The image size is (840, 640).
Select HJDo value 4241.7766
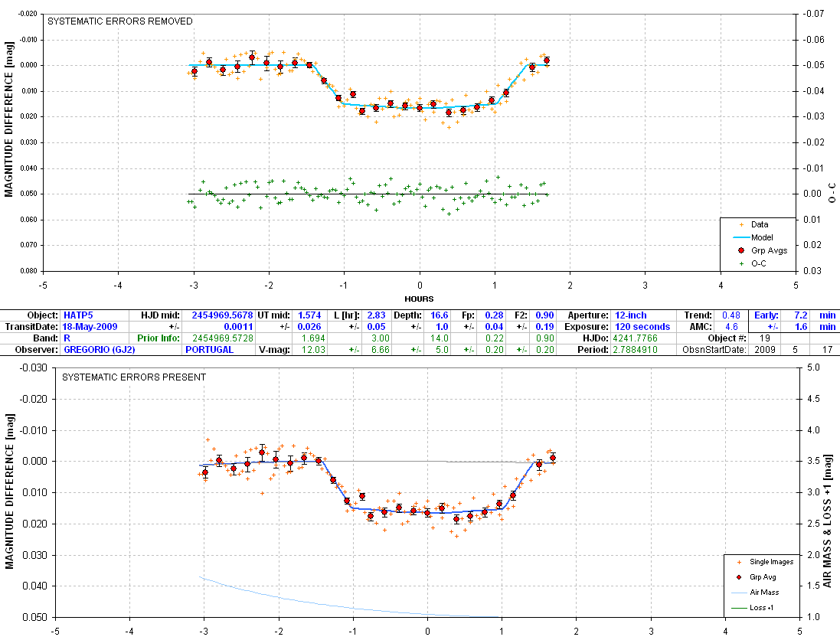coord(635,338)
